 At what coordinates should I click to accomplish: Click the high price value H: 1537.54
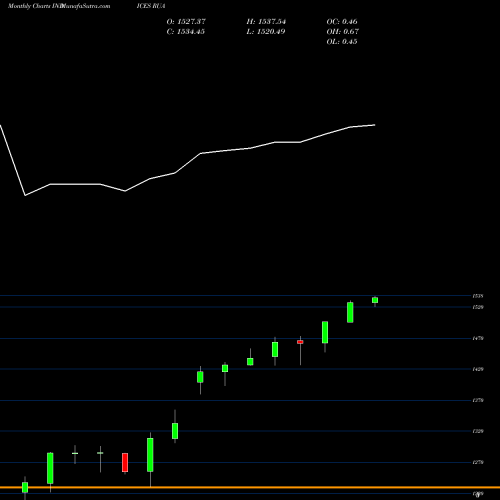(266, 22)
